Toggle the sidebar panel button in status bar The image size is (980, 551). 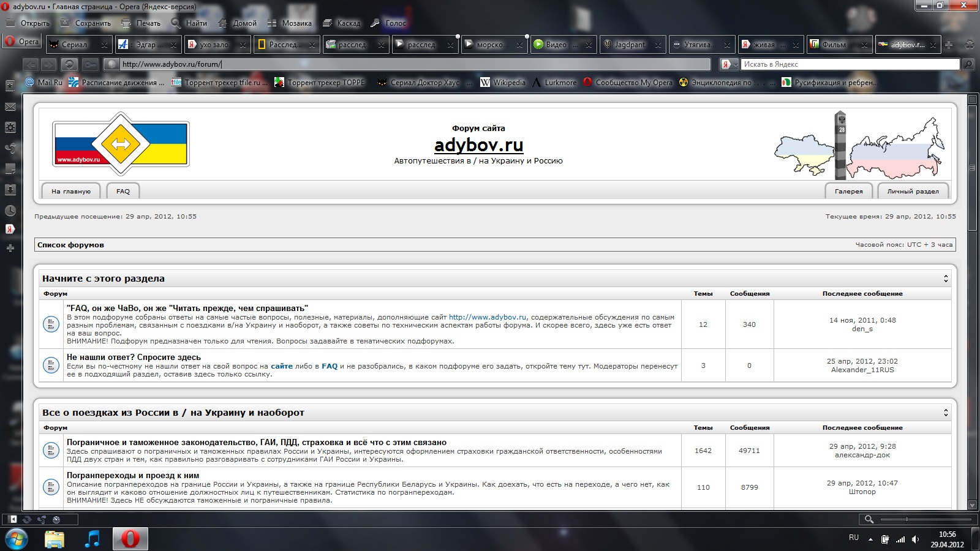point(13,519)
